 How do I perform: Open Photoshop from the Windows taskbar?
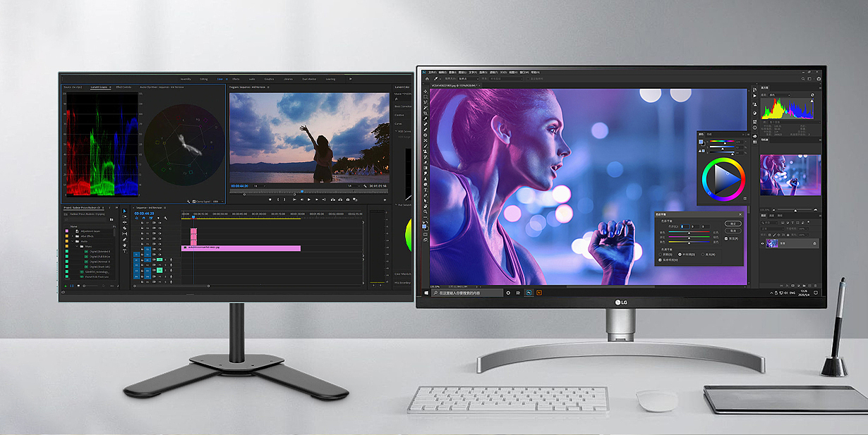(529, 293)
